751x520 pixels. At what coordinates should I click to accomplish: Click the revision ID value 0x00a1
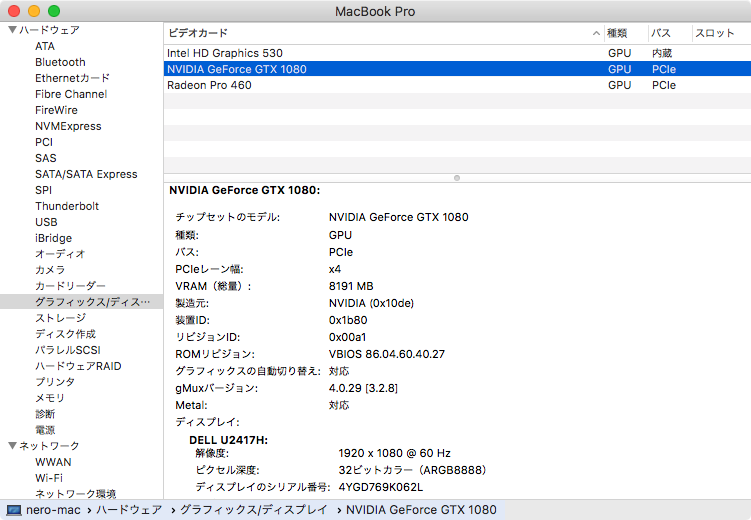pyautogui.click(x=347, y=337)
